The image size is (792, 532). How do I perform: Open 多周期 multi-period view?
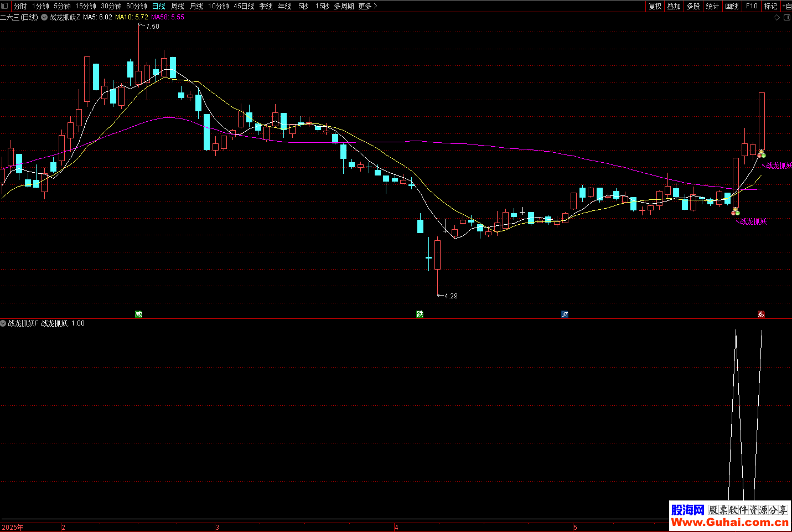(x=344, y=6)
